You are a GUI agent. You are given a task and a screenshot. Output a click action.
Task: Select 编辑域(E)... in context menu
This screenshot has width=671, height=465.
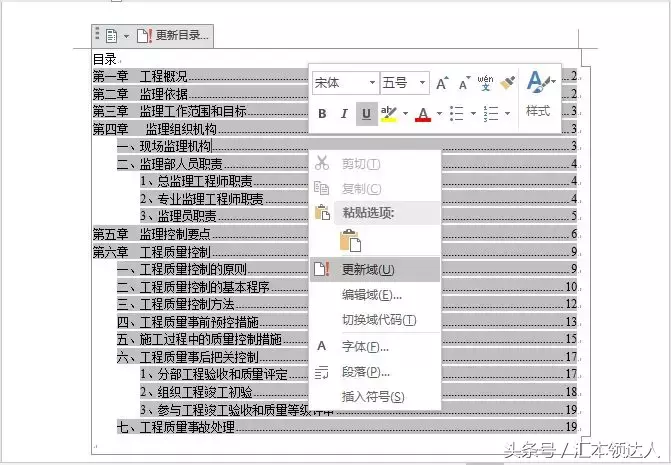point(371,295)
